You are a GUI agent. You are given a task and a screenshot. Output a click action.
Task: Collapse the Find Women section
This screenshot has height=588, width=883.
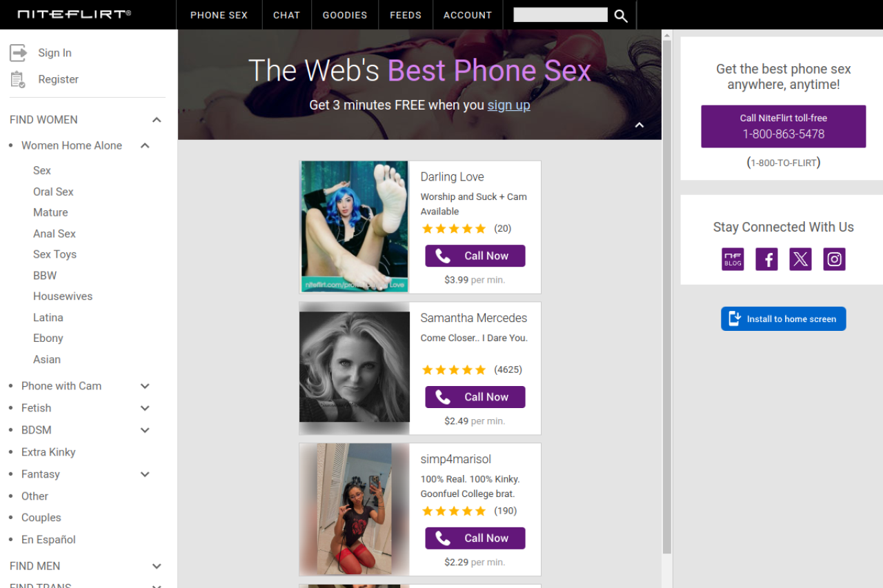tap(157, 120)
